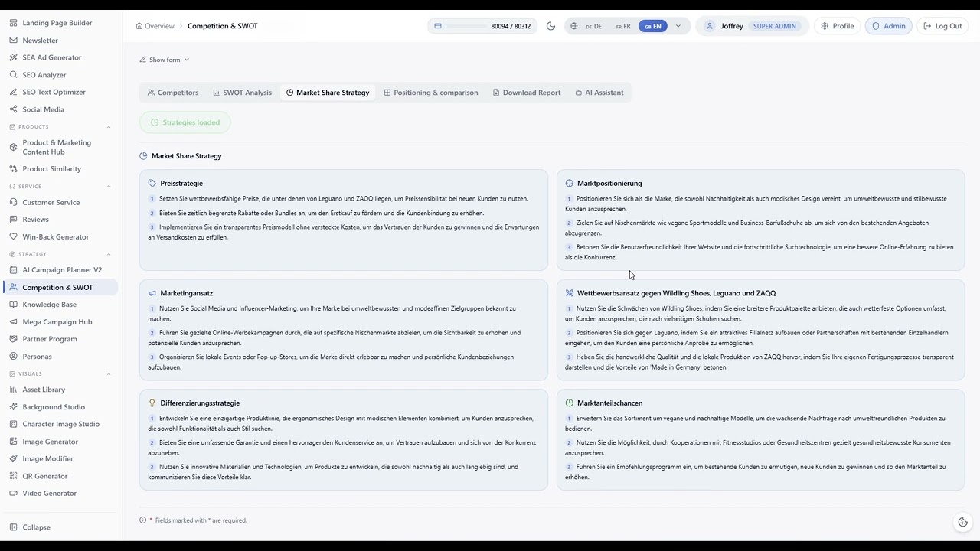
Task: Click the credits usage progress bar
Action: [x=465, y=26]
